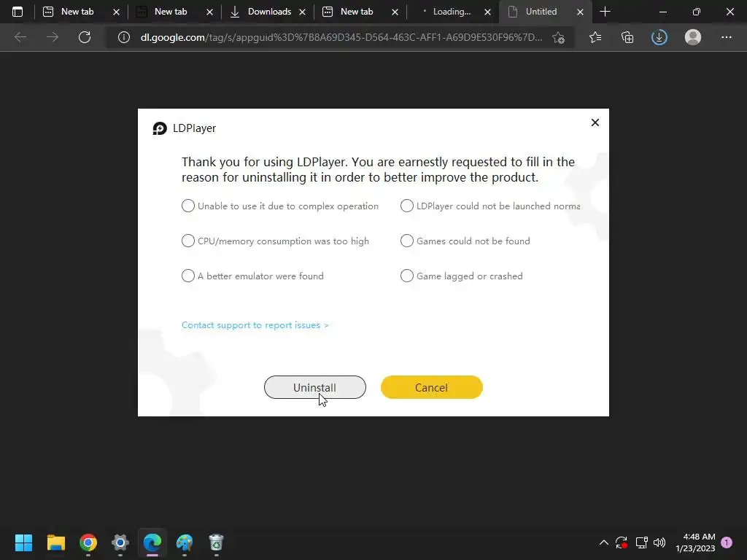
Task: Close the Downloads tab
Action: point(302,12)
